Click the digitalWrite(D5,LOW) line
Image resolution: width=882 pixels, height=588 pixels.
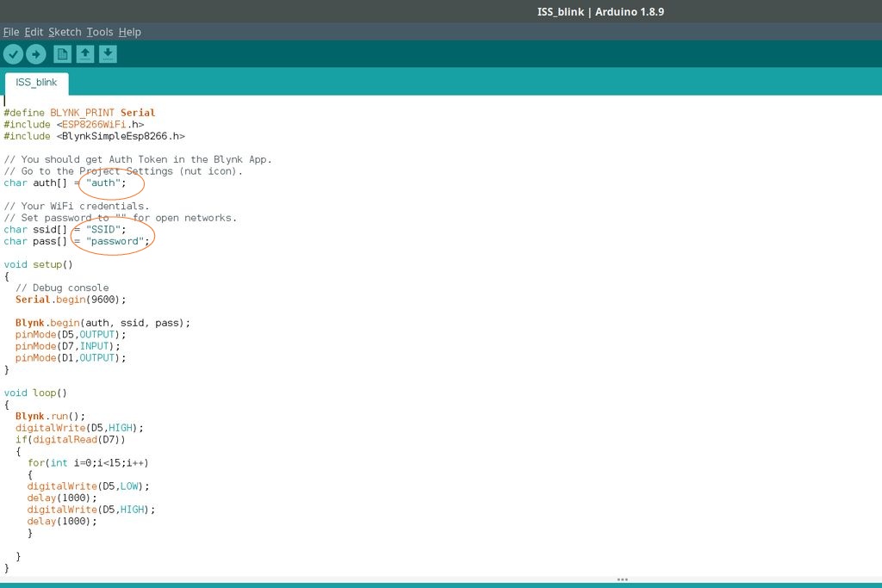89,486
